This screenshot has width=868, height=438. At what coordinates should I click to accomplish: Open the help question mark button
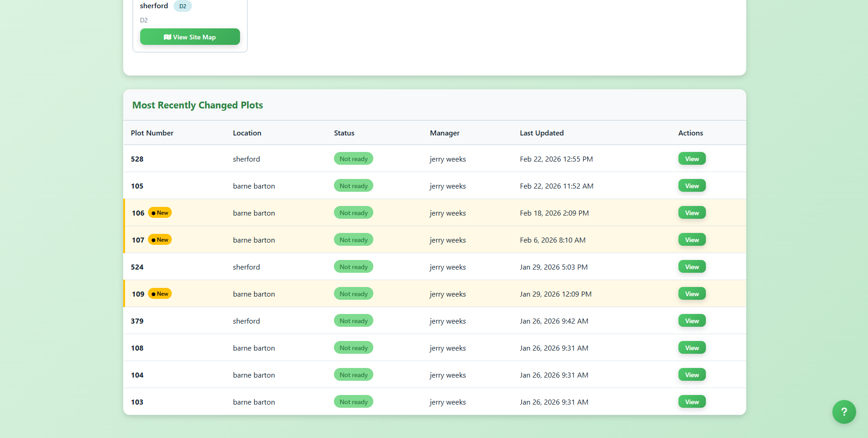click(x=844, y=412)
